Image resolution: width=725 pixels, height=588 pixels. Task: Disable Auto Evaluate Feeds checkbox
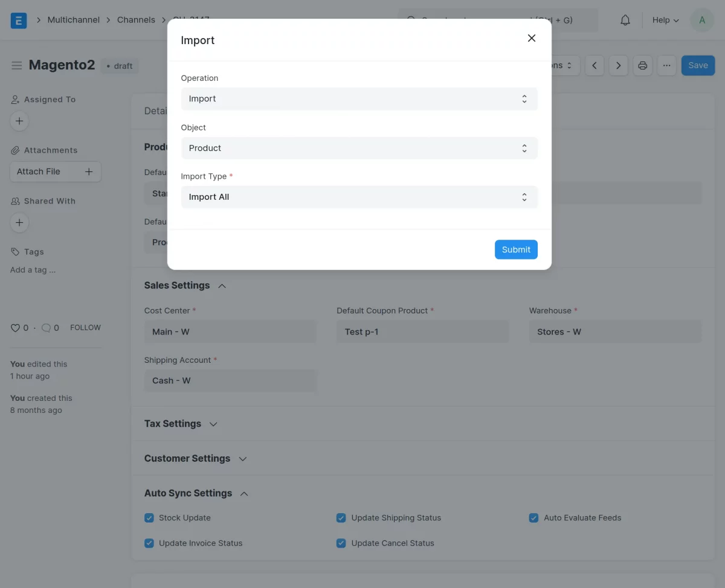pos(533,518)
